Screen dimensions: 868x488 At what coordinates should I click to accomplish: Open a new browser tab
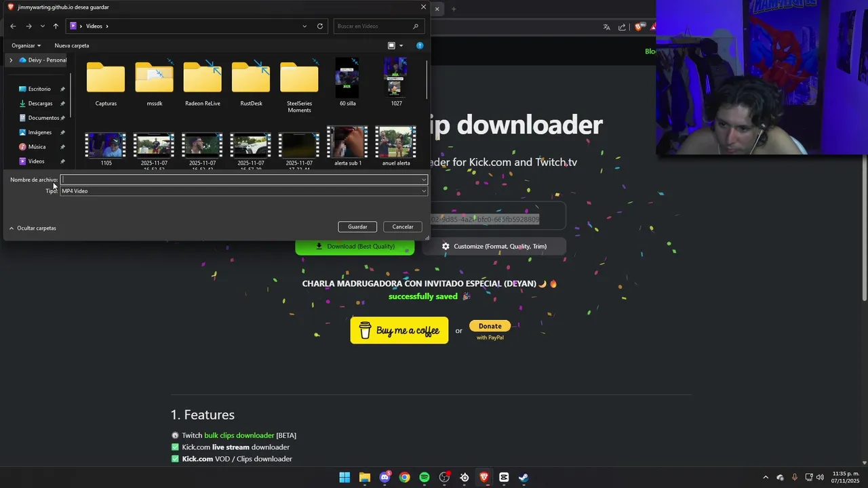pos(454,9)
